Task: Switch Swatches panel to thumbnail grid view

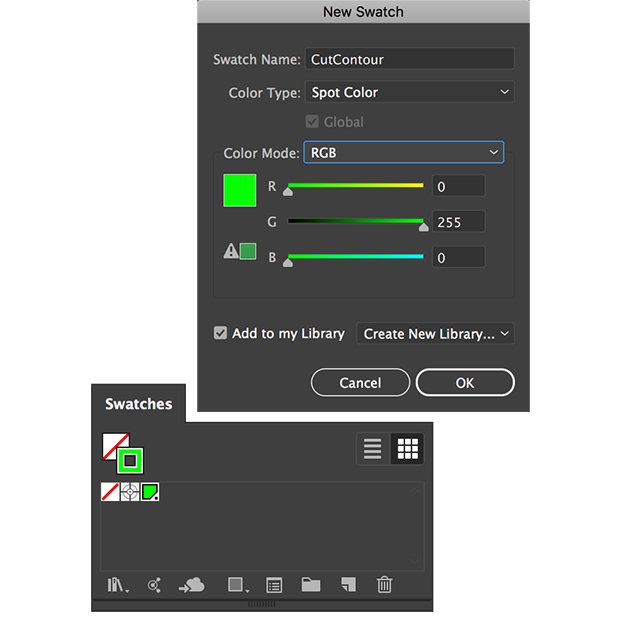Action: (x=407, y=449)
